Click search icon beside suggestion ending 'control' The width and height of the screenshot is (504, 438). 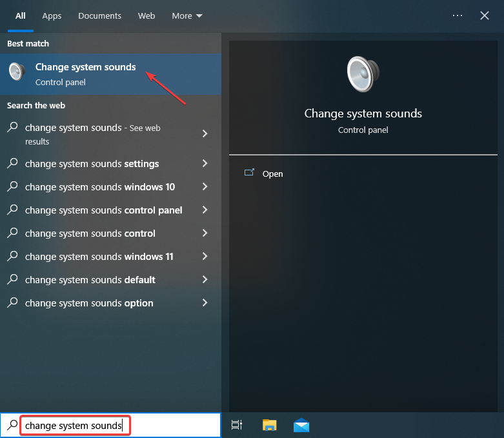(12, 232)
